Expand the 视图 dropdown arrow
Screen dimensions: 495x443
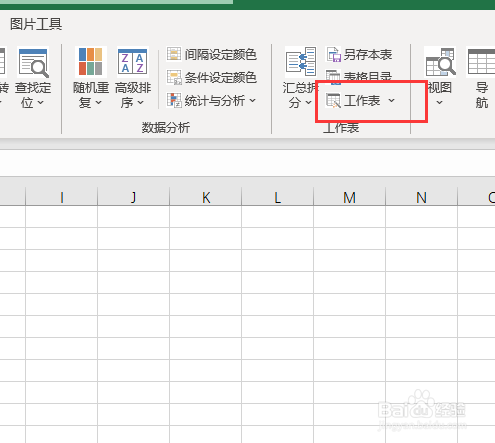(440, 102)
